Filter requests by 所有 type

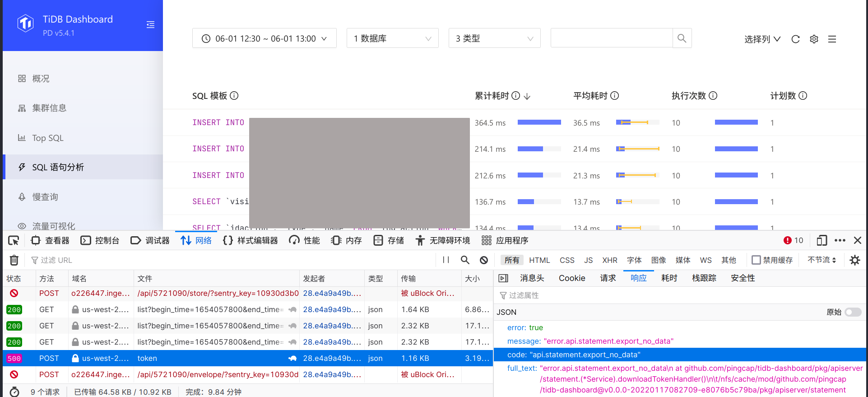point(512,260)
